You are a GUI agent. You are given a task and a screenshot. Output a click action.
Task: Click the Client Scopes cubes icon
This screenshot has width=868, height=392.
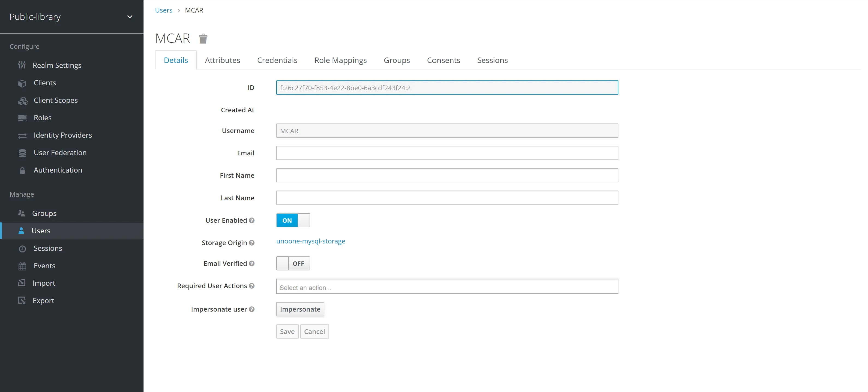[x=23, y=101]
